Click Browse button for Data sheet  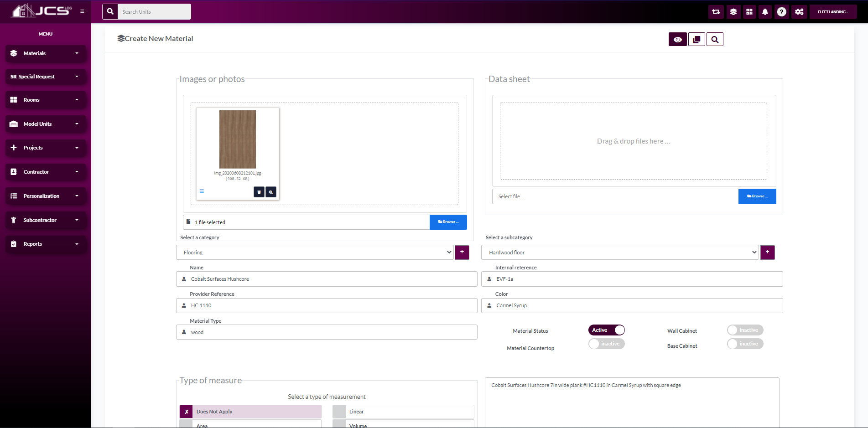click(757, 196)
